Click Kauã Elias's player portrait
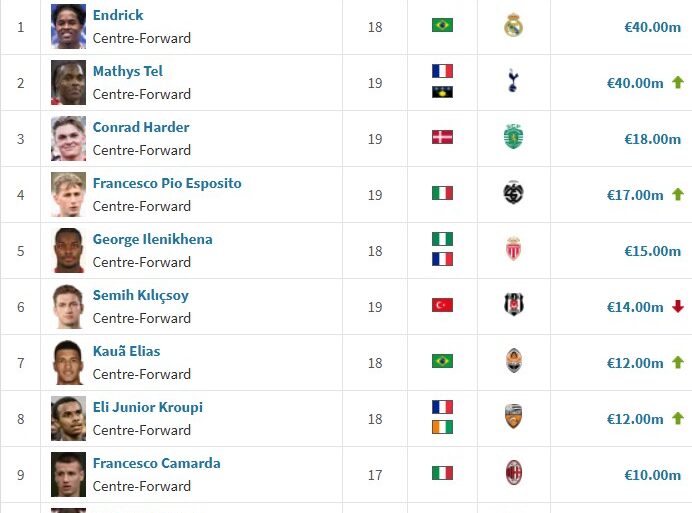 [69, 362]
